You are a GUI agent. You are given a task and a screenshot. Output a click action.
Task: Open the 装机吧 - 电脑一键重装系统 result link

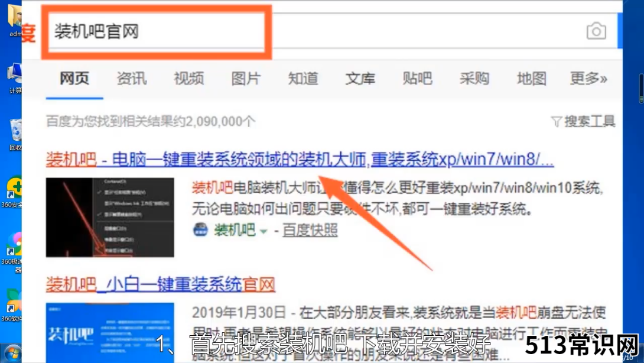pyautogui.click(x=300, y=160)
